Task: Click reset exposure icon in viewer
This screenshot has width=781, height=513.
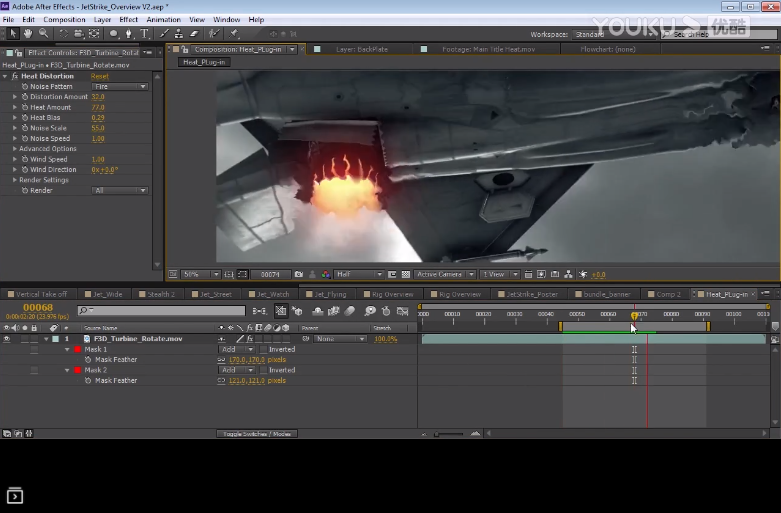Action: [583, 274]
